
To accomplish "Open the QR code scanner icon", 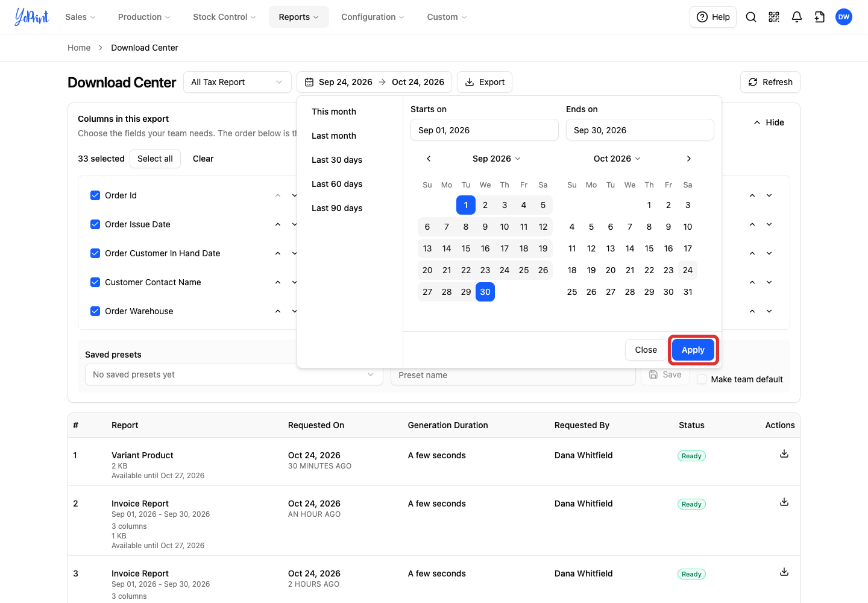I will [x=774, y=17].
